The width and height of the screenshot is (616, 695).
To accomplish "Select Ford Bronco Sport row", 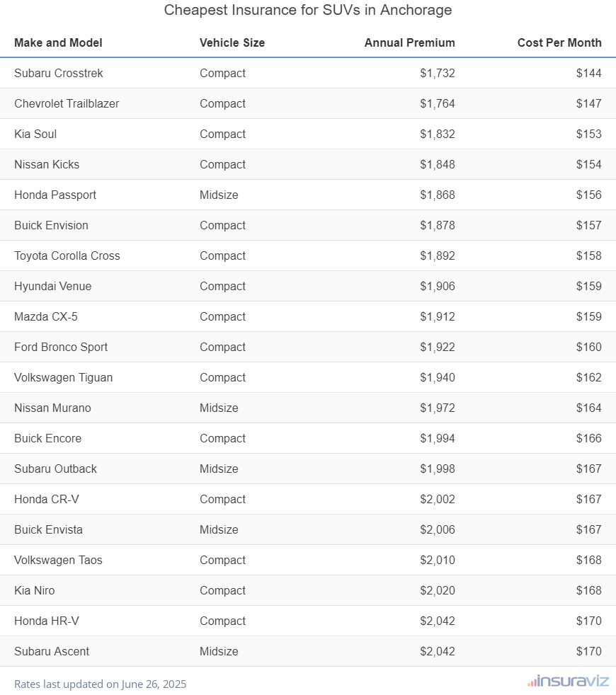I will [61, 347].
